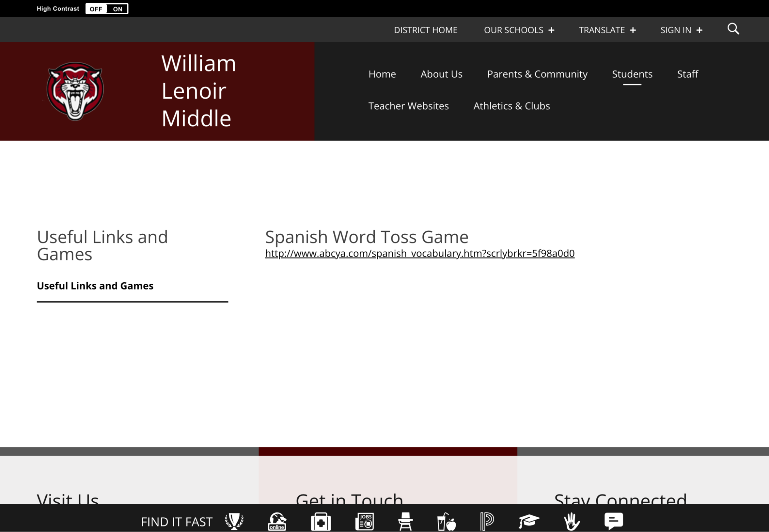Screen dimensions: 769x532
Task: Click the trophy icon in Find It Fast
Action: tap(234, 521)
